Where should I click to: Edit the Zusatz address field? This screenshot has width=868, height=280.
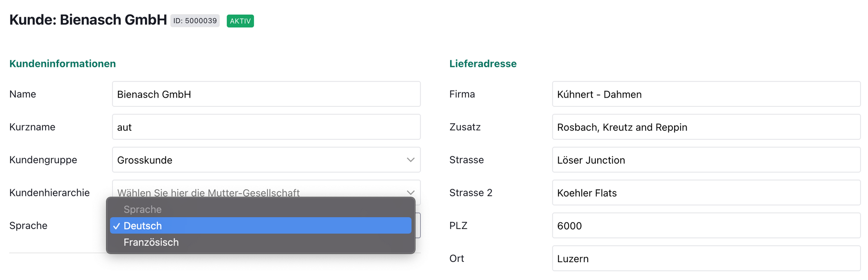click(x=706, y=127)
